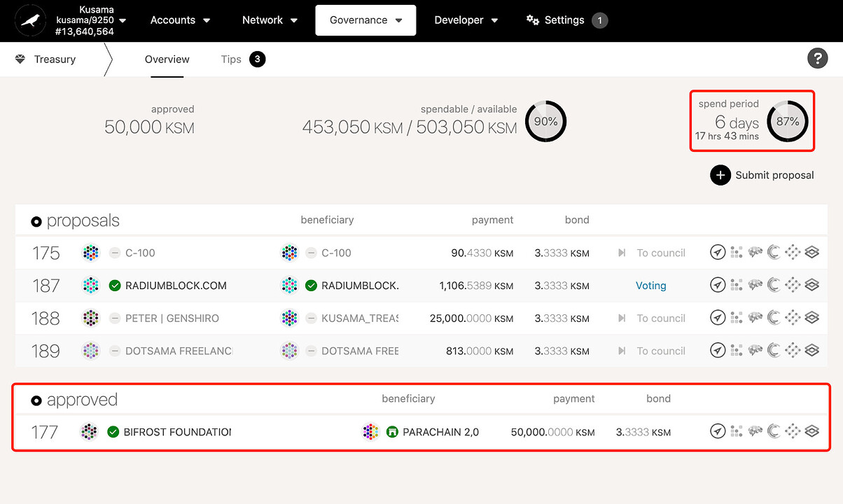The height and width of the screenshot is (504, 843).
Task: Click the help question-mark icon
Action: (x=818, y=58)
